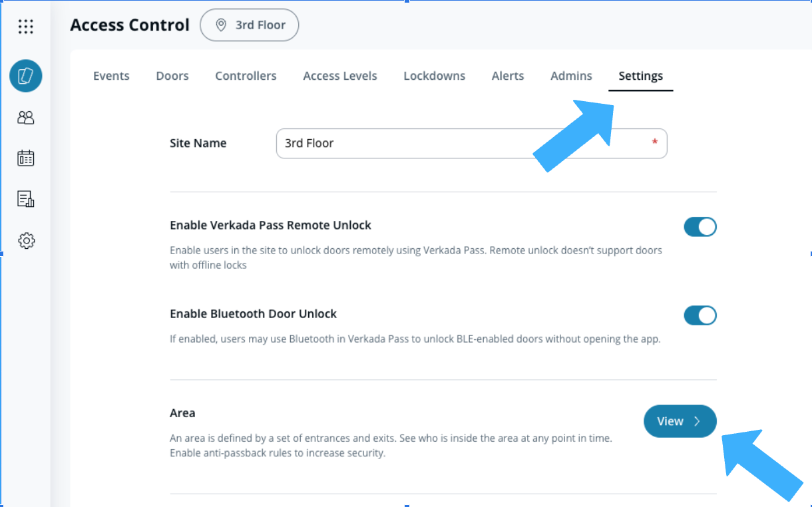Viewport: 812px width, 507px height.
Task: Switch to the Events tab
Action: pyautogui.click(x=111, y=76)
